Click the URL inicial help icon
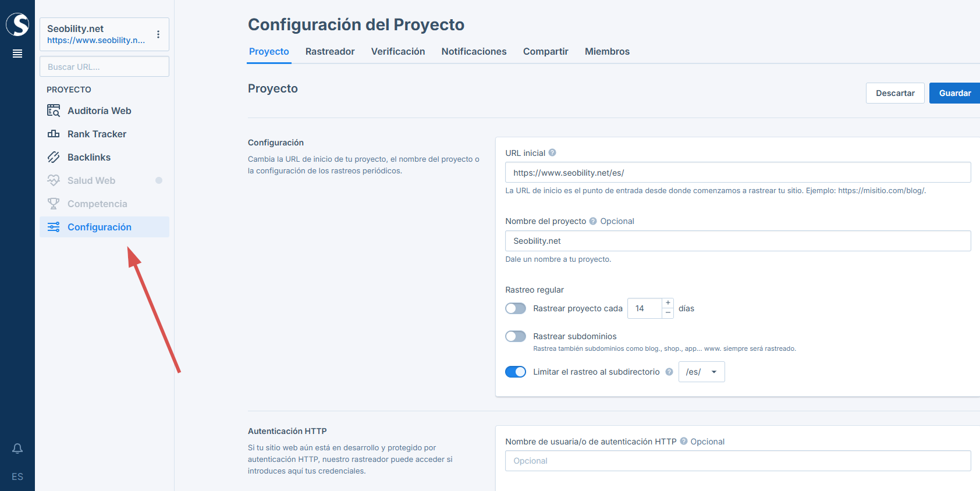Viewport: 980px width, 491px height. click(x=552, y=152)
